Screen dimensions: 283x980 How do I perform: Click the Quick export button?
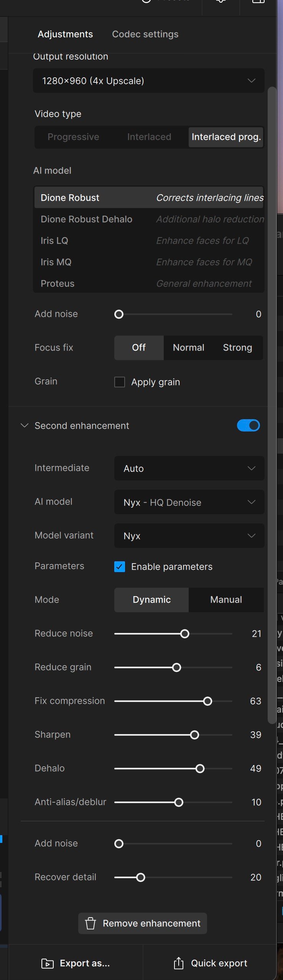coord(210,964)
